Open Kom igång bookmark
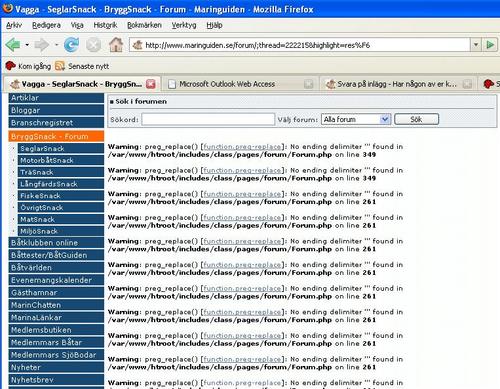This screenshot has width=500, height=389. coord(28,66)
